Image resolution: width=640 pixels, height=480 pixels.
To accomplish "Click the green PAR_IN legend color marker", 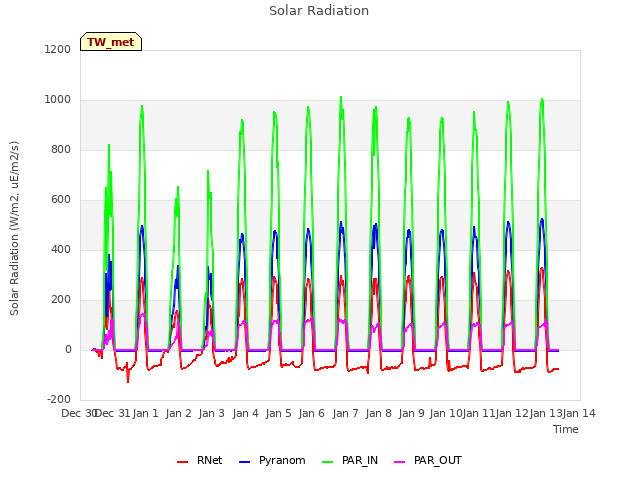I will tap(328, 462).
